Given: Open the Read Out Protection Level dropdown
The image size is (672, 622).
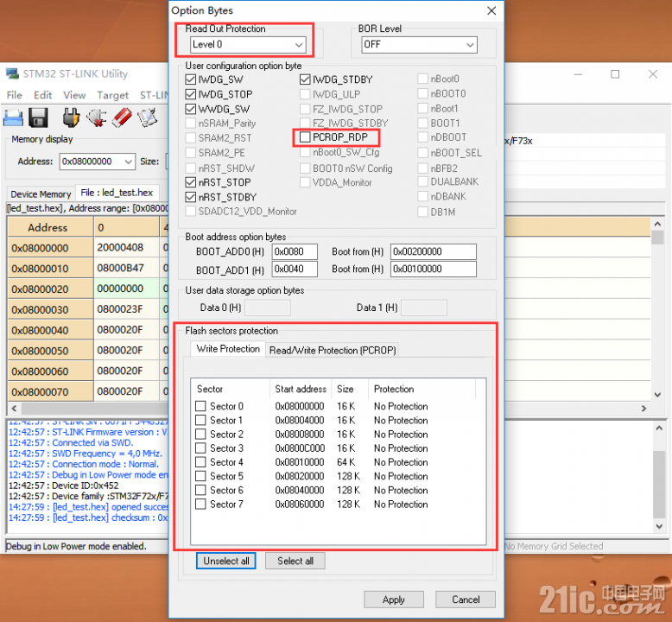Looking at the screenshot, I should [248, 45].
